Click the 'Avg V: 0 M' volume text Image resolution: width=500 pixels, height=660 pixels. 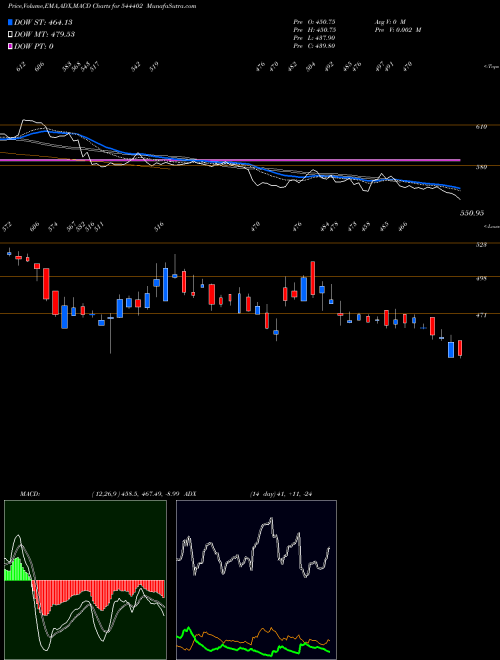point(389,21)
